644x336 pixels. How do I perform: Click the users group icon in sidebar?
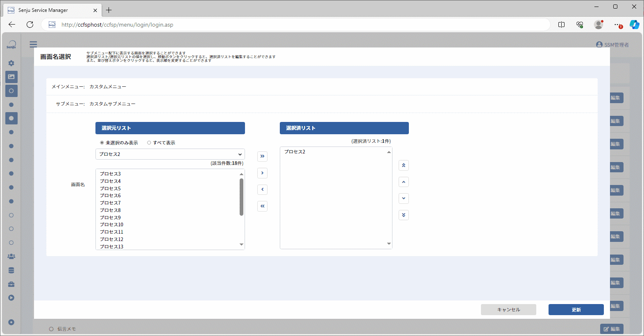11,257
